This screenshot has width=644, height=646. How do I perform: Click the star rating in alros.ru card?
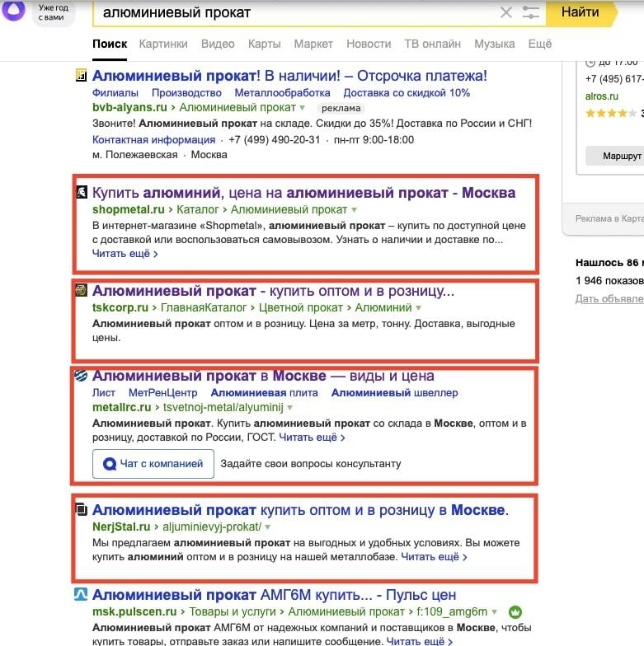click(610, 113)
